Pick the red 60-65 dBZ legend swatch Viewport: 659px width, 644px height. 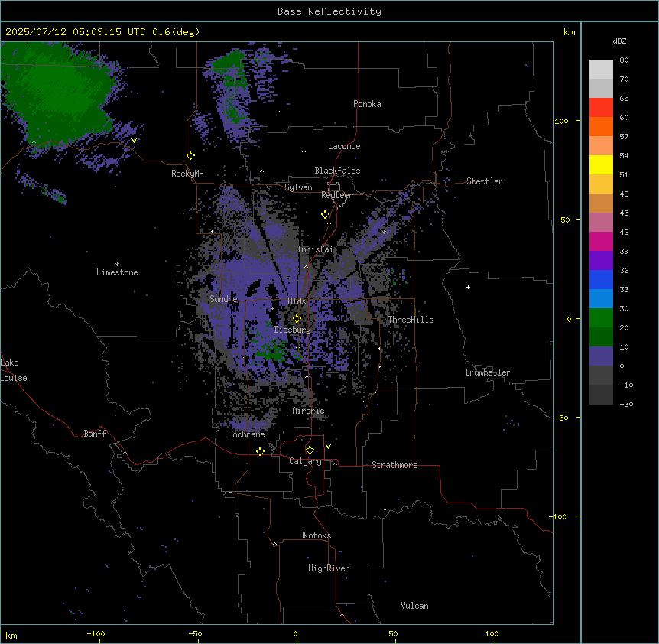[601, 107]
